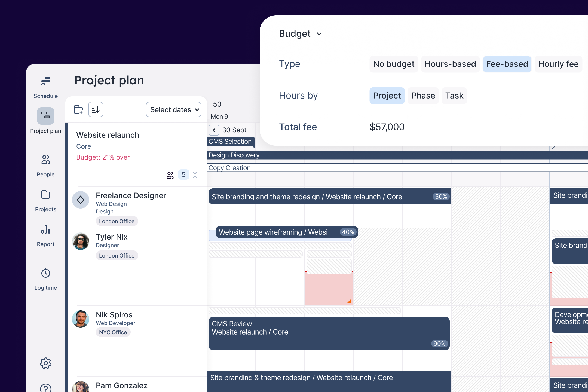Open the Select dates dropdown
This screenshot has height=392, width=588.
tap(174, 110)
